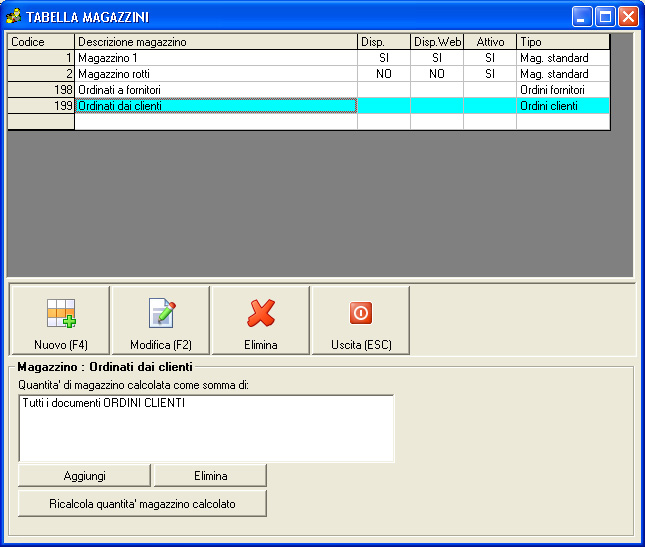
Task: Click the code cell 199
Action: point(41,106)
